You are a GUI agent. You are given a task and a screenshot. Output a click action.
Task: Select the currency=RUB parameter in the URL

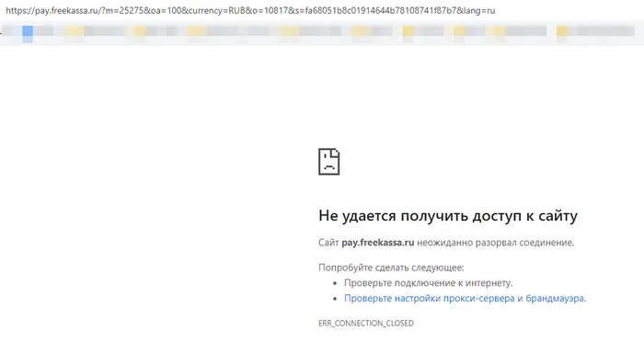pos(216,11)
